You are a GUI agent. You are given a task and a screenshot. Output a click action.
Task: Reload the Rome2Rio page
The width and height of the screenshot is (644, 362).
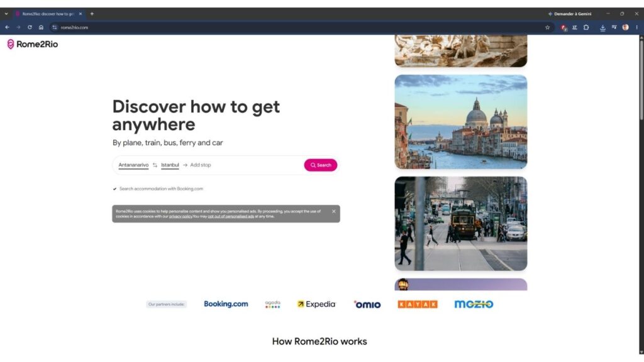(30, 28)
